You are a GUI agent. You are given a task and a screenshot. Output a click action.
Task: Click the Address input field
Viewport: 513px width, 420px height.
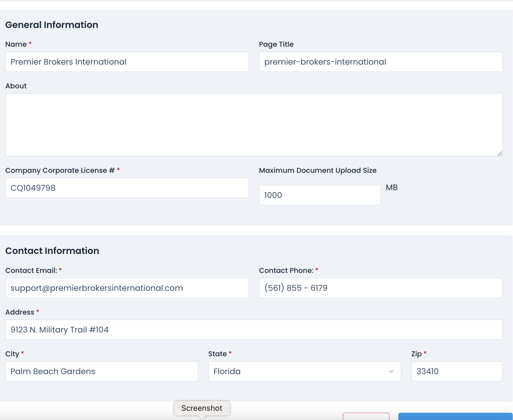pyautogui.click(x=254, y=330)
